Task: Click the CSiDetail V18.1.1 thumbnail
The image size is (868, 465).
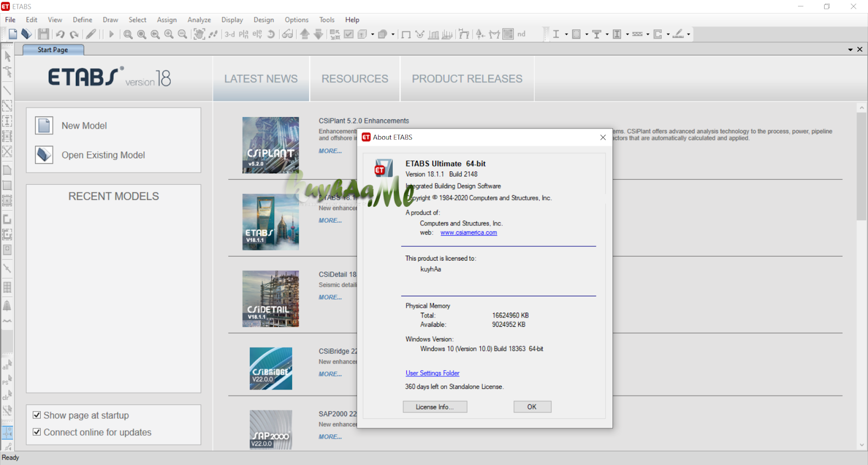Action: (271, 299)
